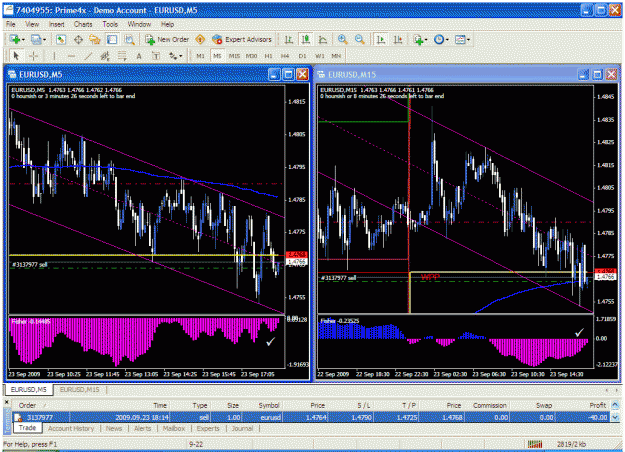Viewport: 625px width, 452px height.
Task: Open the File menu
Action: pos(11,24)
